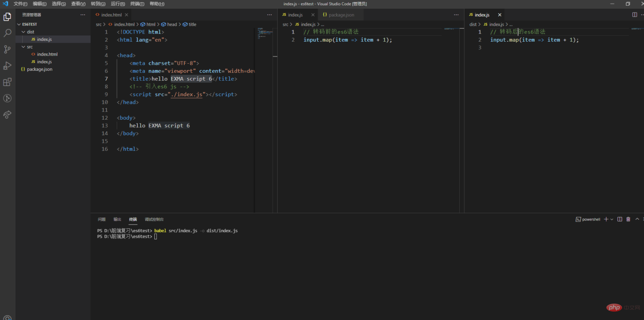This screenshot has width=644, height=320.
Task: Click the html breadcrumb in index.html editor
Action: click(x=151, y=24)
